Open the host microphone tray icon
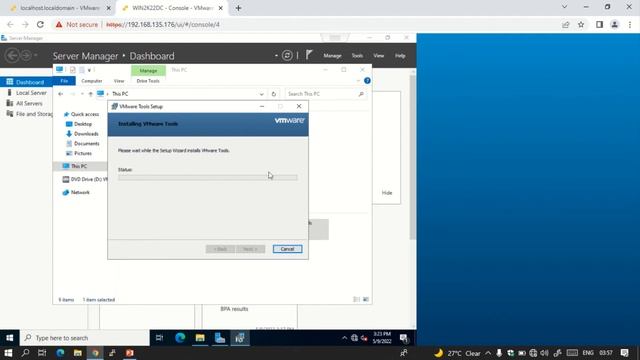640x360 pixels. [x=499, y=353]
